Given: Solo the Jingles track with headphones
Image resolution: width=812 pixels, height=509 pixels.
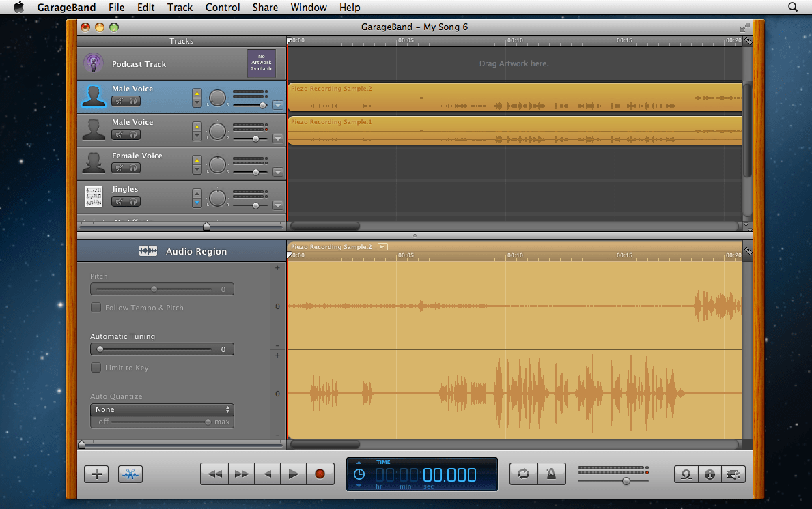Looking at the screenshot, I should coord(133,202).
